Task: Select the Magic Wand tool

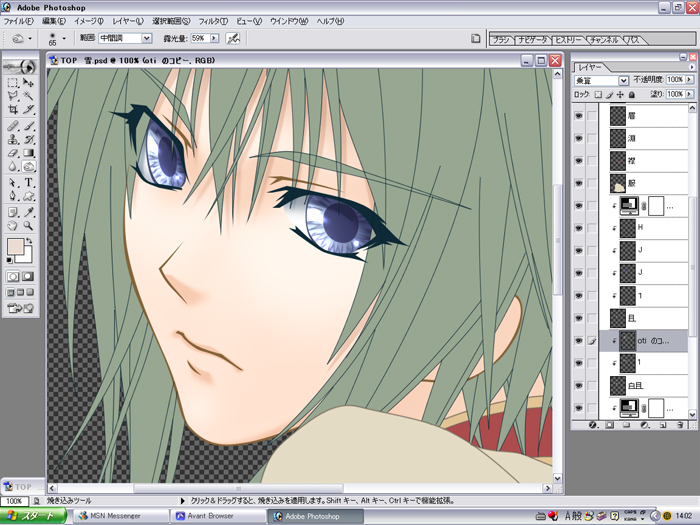Action: pos(28,96)
